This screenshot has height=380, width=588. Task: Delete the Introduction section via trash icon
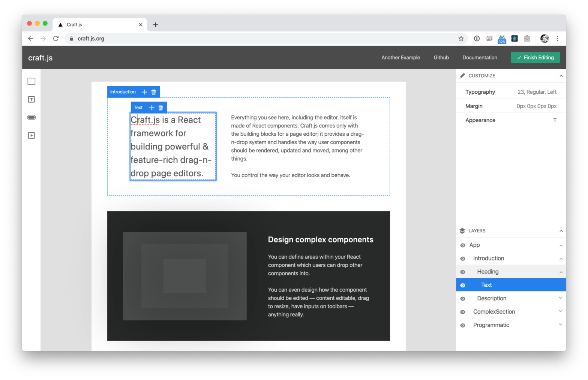click(x=153, y=92)
